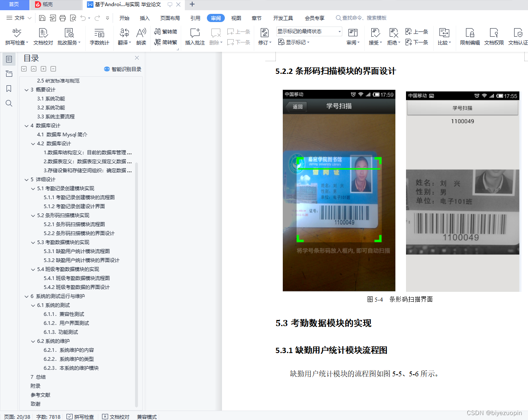Jump to 参考文献 in the outline

tap(40, 395)
